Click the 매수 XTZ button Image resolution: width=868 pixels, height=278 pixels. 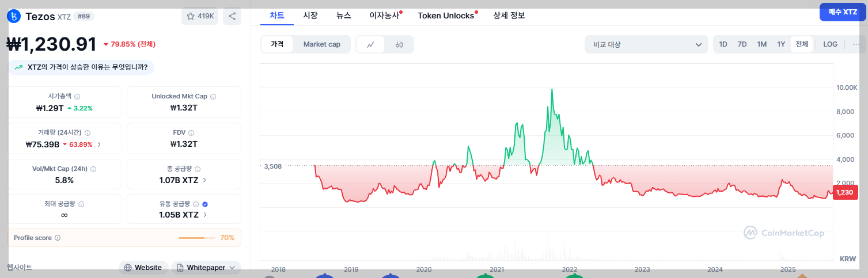point(843,12)
